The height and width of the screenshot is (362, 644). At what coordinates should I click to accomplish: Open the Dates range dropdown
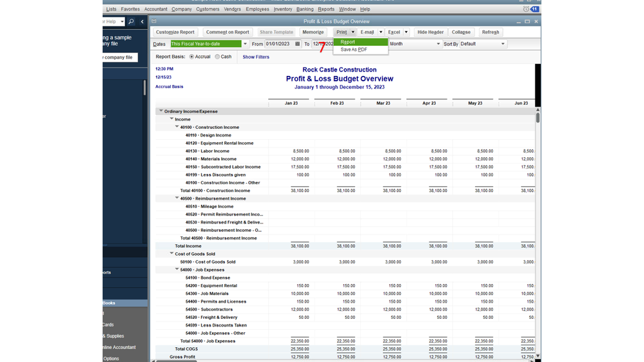tap(245, 44)
